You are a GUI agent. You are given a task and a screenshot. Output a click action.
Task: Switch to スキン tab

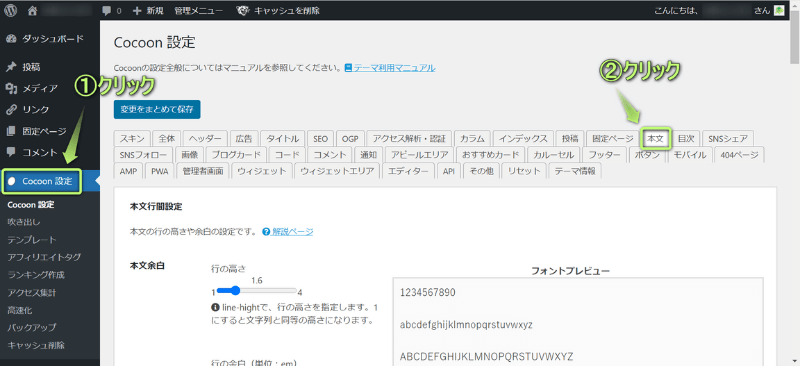[x=132, y=138]
